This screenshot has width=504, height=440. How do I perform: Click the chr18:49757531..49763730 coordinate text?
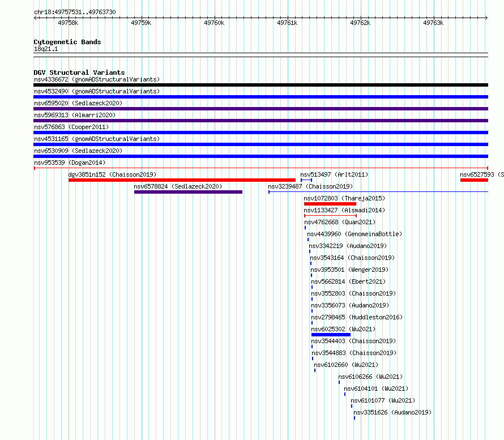[x=75, y=12]
